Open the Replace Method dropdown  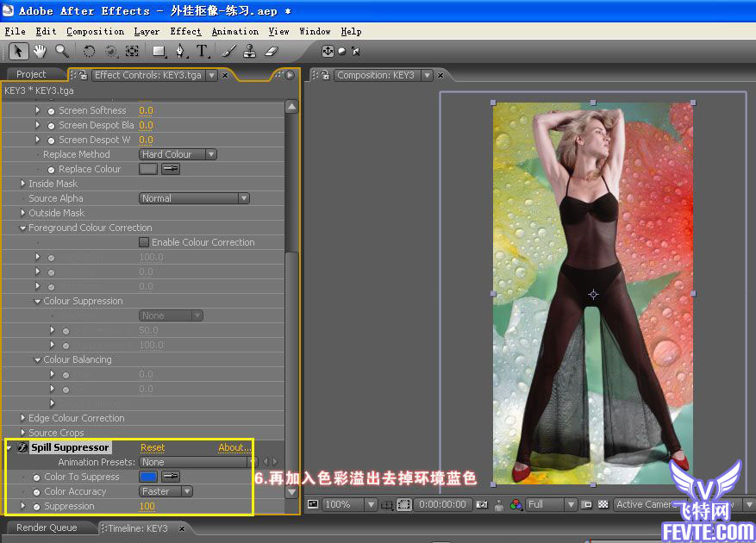[x=178, y=154]
